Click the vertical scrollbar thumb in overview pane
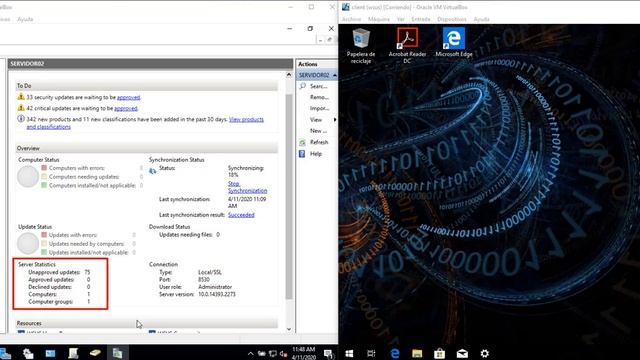Screen dimensions: 640x360 (x=289, y=197)
